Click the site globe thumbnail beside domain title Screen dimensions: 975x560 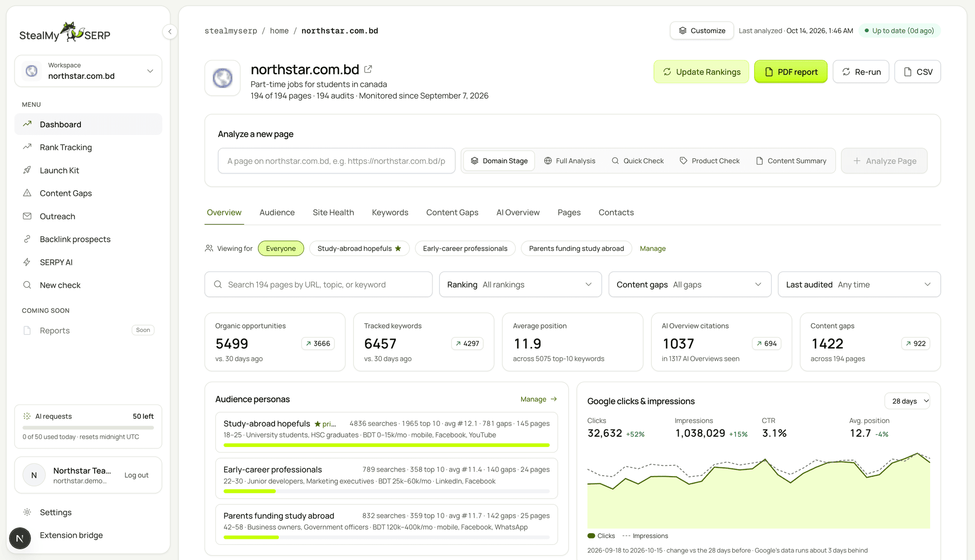(x=222, y=78)
